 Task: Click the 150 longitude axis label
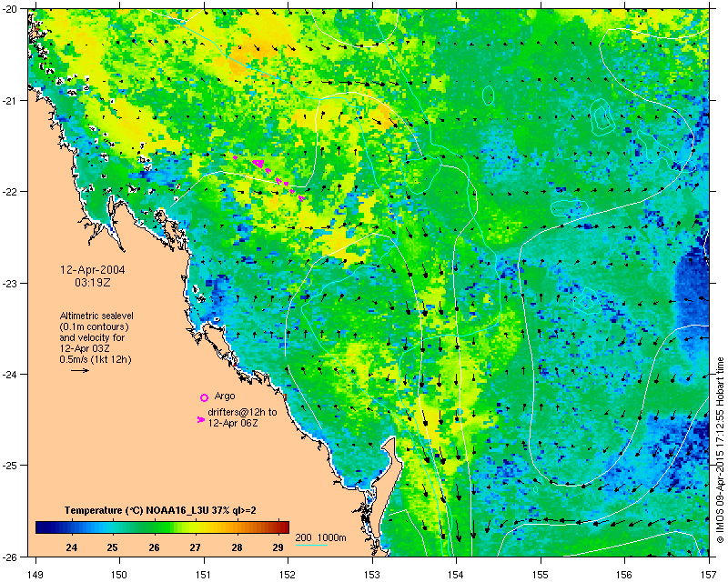(119, 575)
